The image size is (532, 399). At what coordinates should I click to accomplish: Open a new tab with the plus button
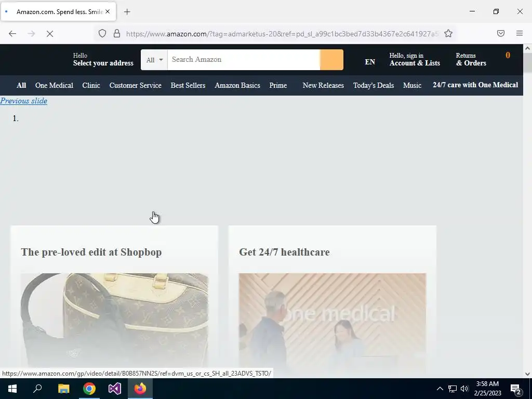click(127, 12)
